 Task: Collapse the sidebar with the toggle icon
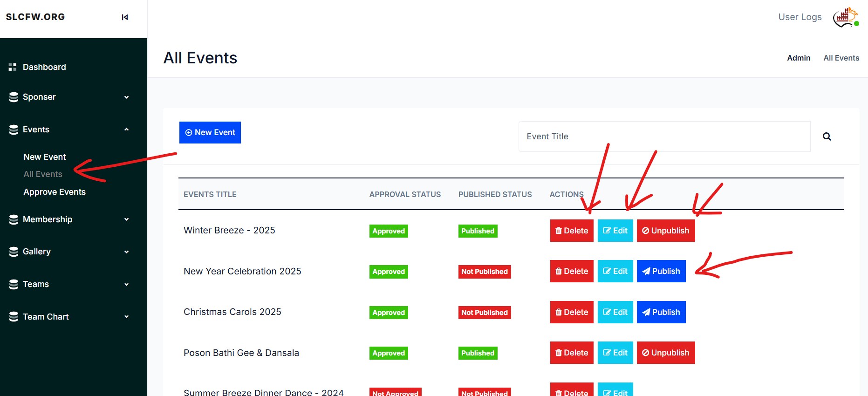click(125, 17)
